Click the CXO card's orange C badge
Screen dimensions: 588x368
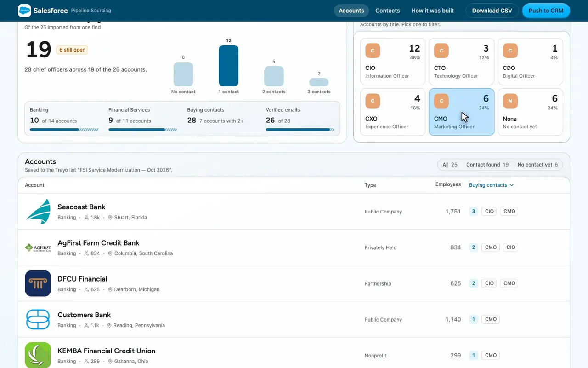pos(373,101)
